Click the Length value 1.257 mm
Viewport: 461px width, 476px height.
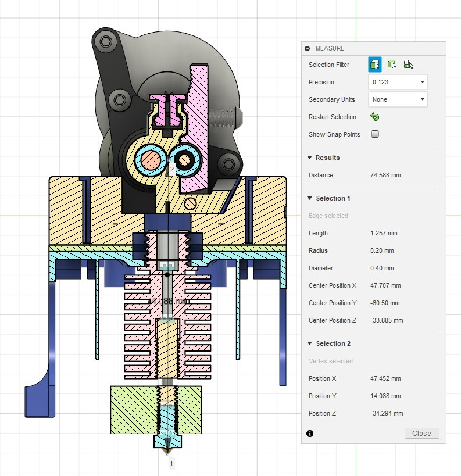(x=384, y=233)
